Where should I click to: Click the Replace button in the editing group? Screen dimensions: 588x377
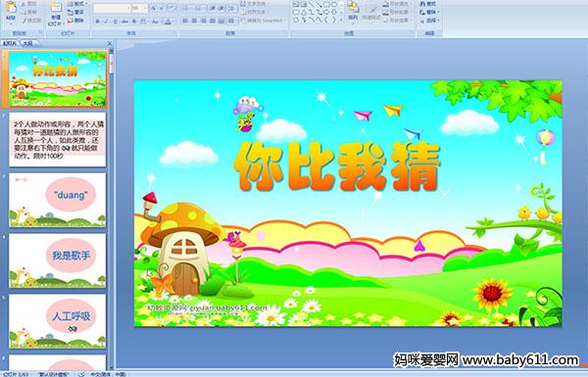(x=428, y=12)
